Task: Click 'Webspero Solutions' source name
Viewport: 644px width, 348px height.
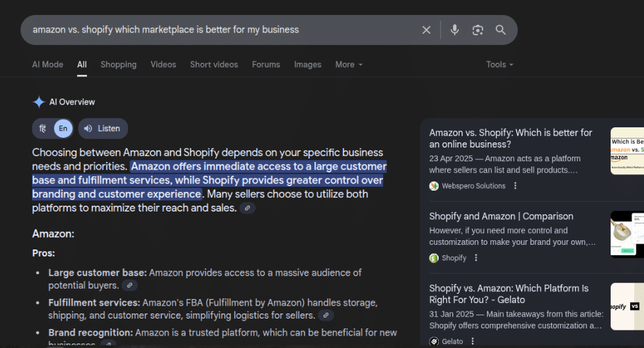Action: (473, 186)
